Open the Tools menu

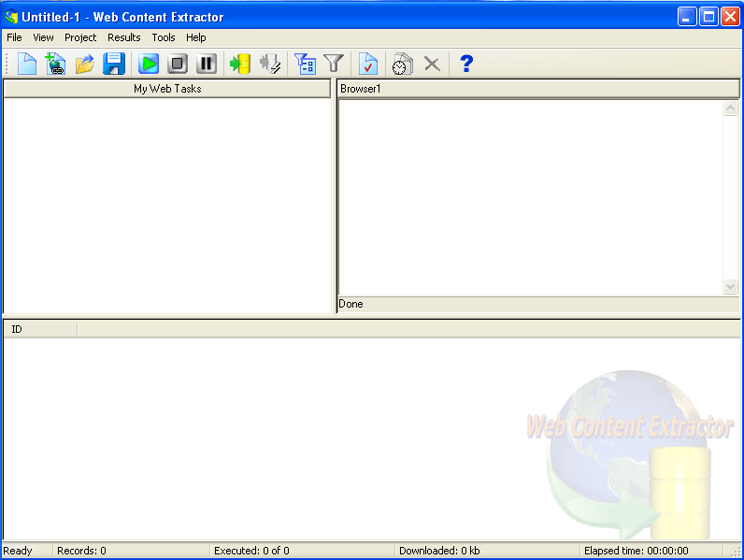(x=164, y=37)
